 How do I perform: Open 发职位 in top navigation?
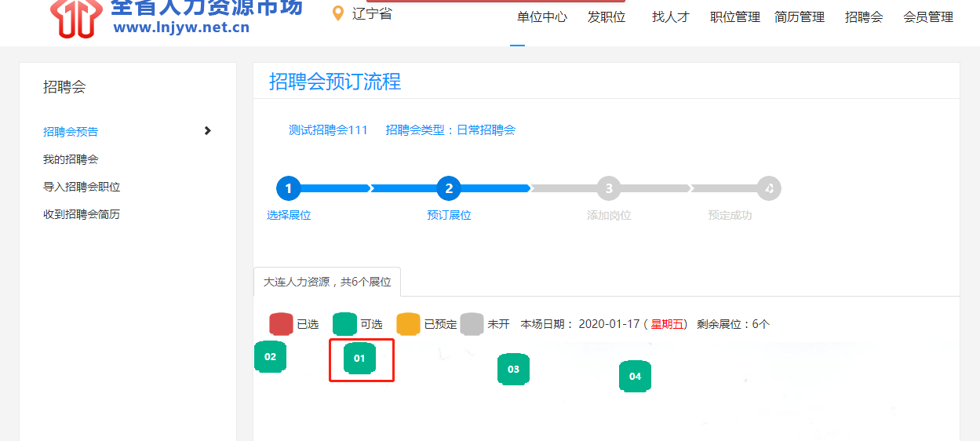[x=607, y=16]
